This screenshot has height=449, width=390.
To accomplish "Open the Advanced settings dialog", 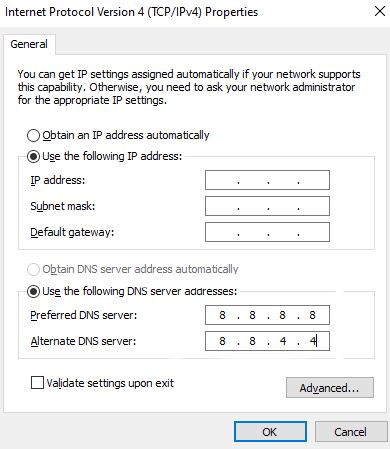I will click(330, 388).
